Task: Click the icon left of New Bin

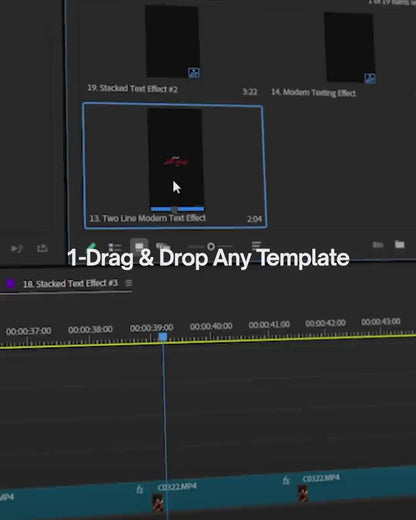Action: pos(378,245)
